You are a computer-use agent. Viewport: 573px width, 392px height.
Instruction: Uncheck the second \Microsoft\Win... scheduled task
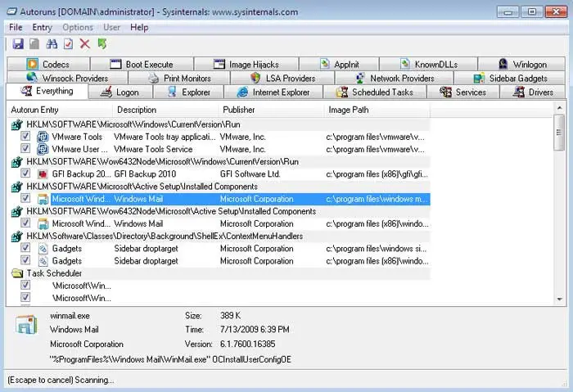click(x=25, y=297)
